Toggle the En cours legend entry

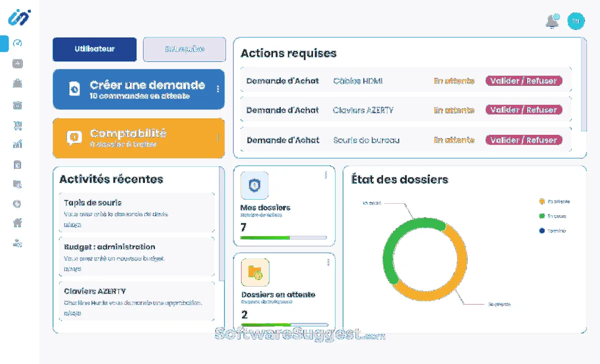tap(552, 216)
